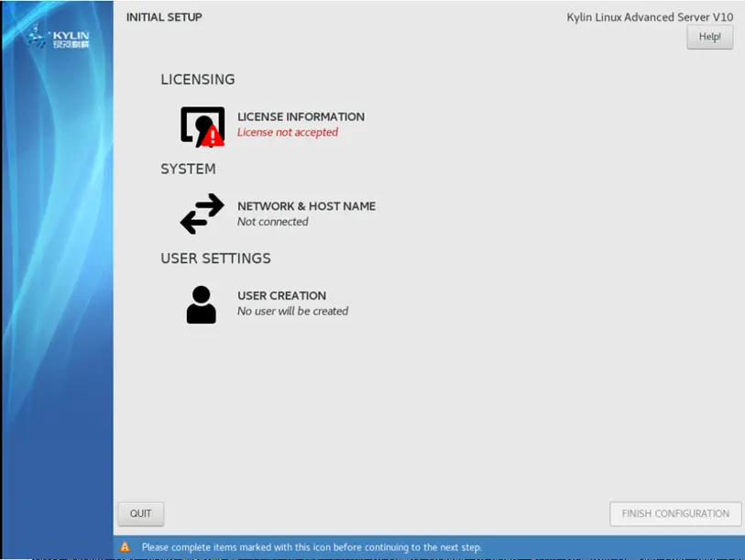Click 'Kylin Linux Advanced Server V10' text
The image size is (745, 560).
point(650,17)
